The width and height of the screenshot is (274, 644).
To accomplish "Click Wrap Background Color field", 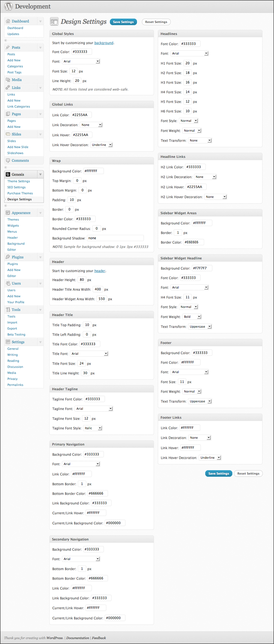I will [93, 171].
